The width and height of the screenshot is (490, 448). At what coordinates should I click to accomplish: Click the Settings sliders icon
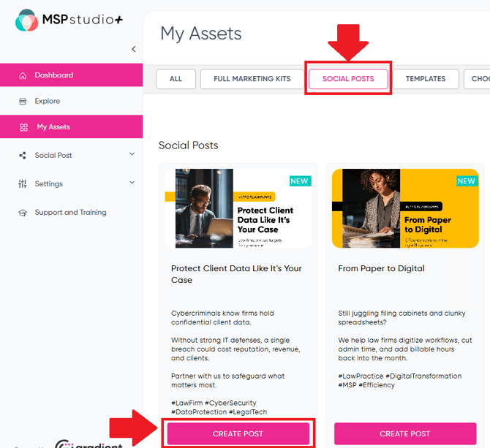coord(23,184)
